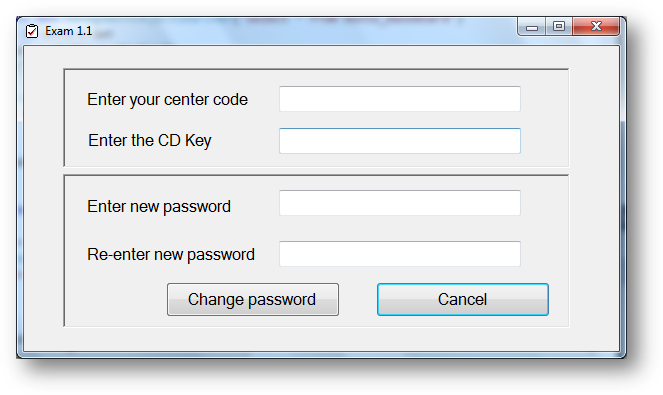The width and height of the screenshot is (663, 395).
Task: Click into the CD Key field
Action: 400,141
